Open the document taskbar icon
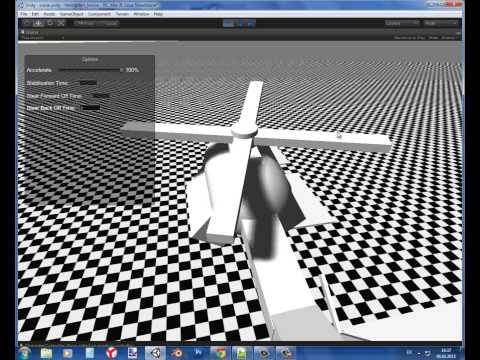 coord(90,353)
